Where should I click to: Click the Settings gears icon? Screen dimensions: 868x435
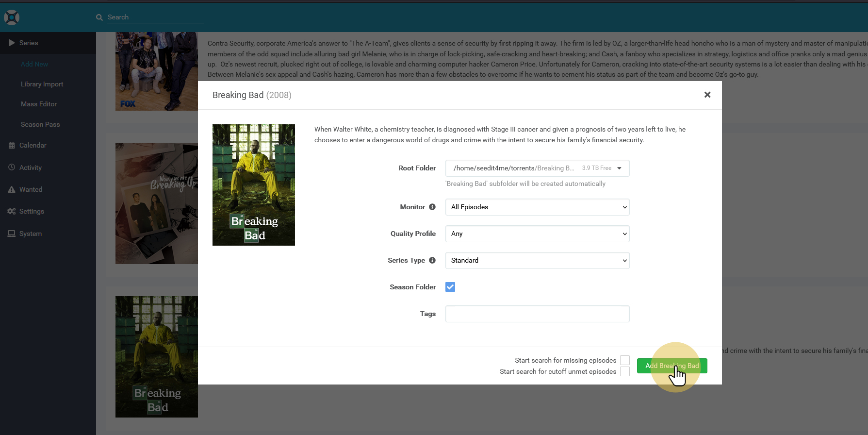[12, 211]
